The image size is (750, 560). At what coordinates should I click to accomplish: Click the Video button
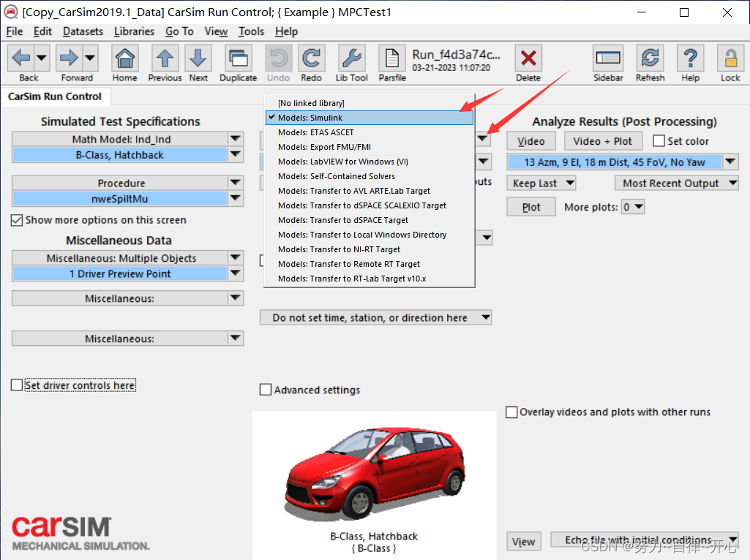click(531, 141)
